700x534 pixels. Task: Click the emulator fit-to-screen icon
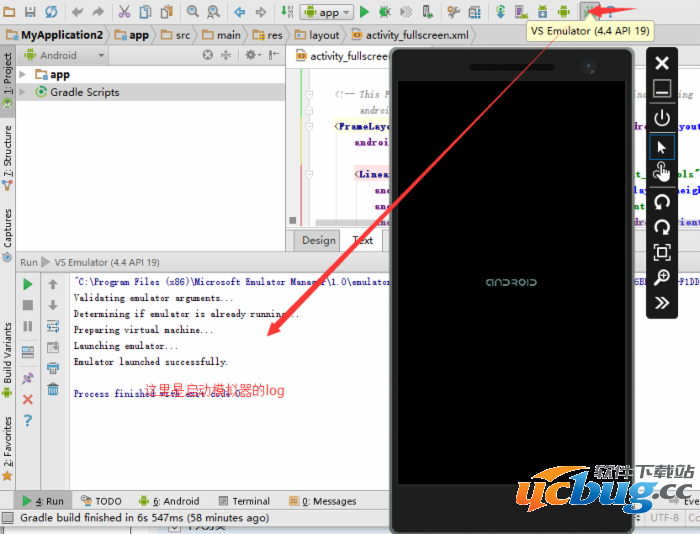click(x=661, y=252)
